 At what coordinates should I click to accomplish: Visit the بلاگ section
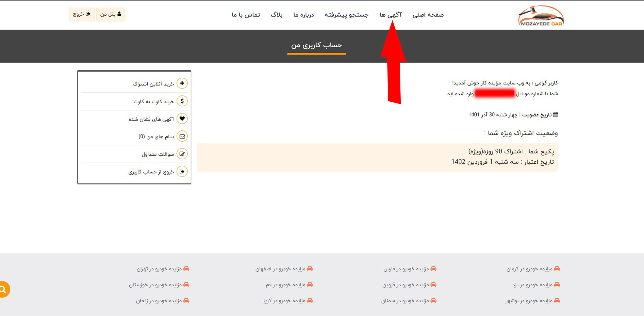pos(277,14)
